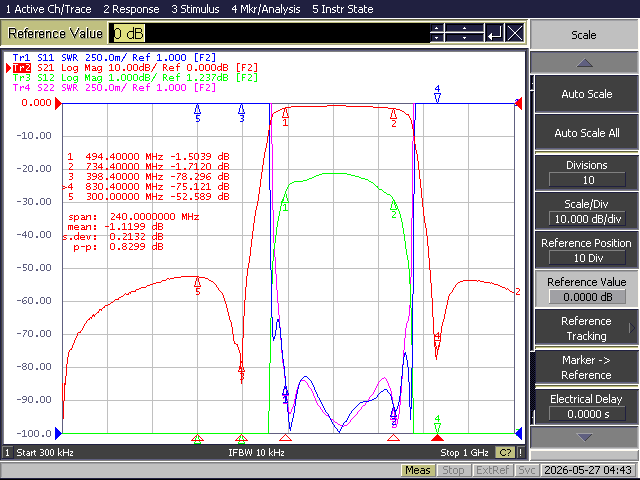This screenshot has height=480, width=640.
Task: Click the mean -1.1199 dB statistic
Action: [115, 227]
